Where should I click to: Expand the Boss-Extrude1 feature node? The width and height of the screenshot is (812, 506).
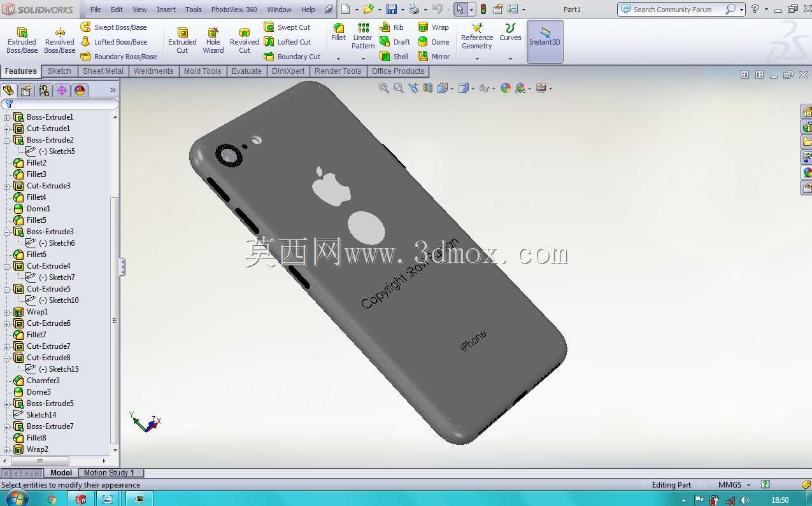7,117
